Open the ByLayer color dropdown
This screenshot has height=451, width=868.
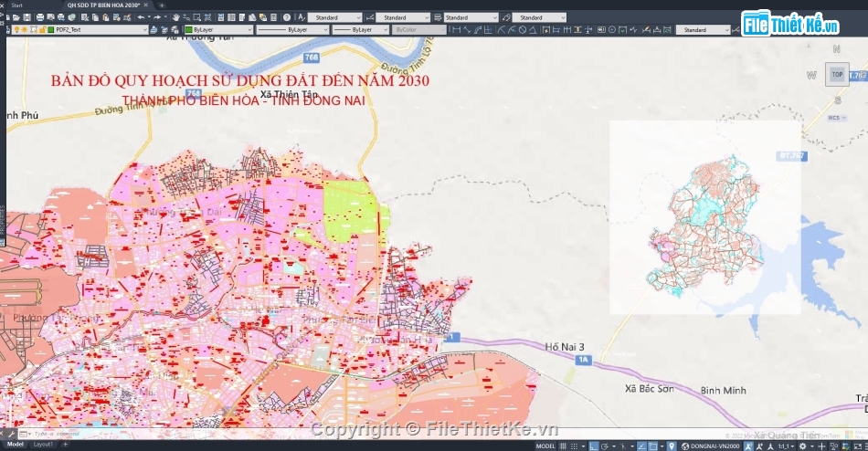click(x=218, y=30)
